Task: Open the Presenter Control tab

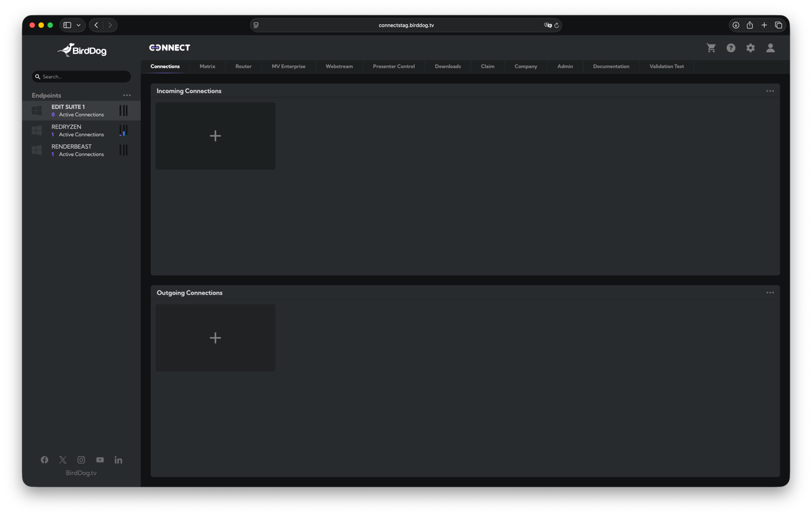Action: tap(393, 66)
